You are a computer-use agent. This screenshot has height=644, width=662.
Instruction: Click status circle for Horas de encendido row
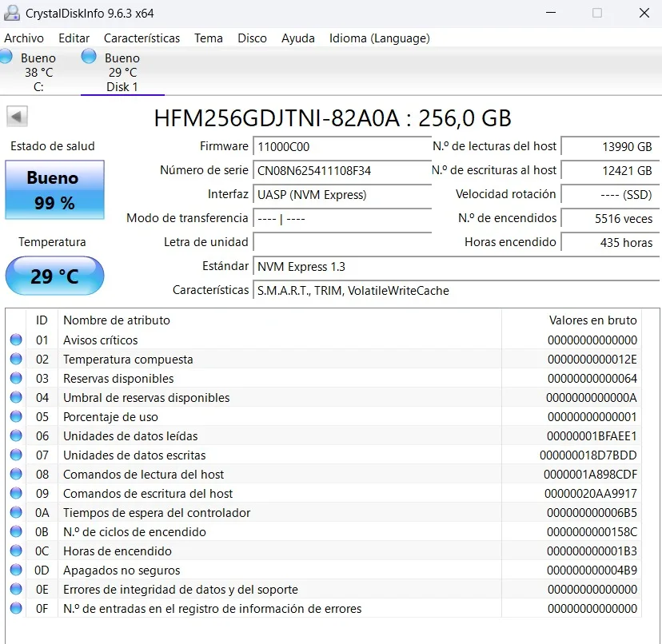(16, 551)
